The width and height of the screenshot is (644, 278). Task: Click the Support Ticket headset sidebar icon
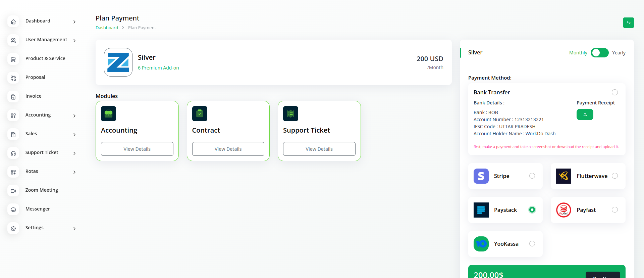[x=13, y=153]
